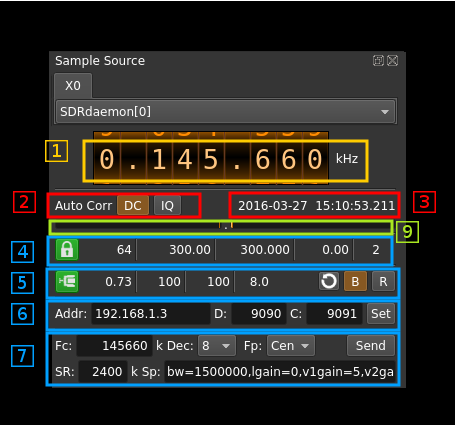Toggle the R button

pos(383,281)
